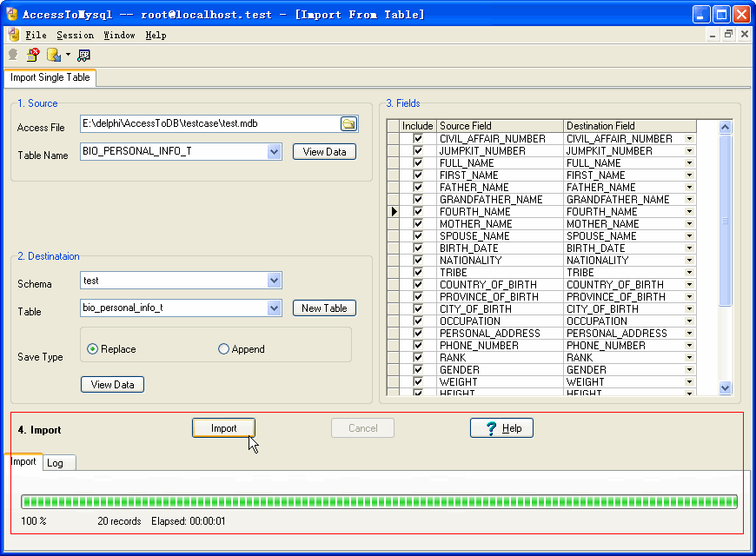Click the disabled Cancel button
This screenshot has width=756, height=556.
click(x=362, y=428)
